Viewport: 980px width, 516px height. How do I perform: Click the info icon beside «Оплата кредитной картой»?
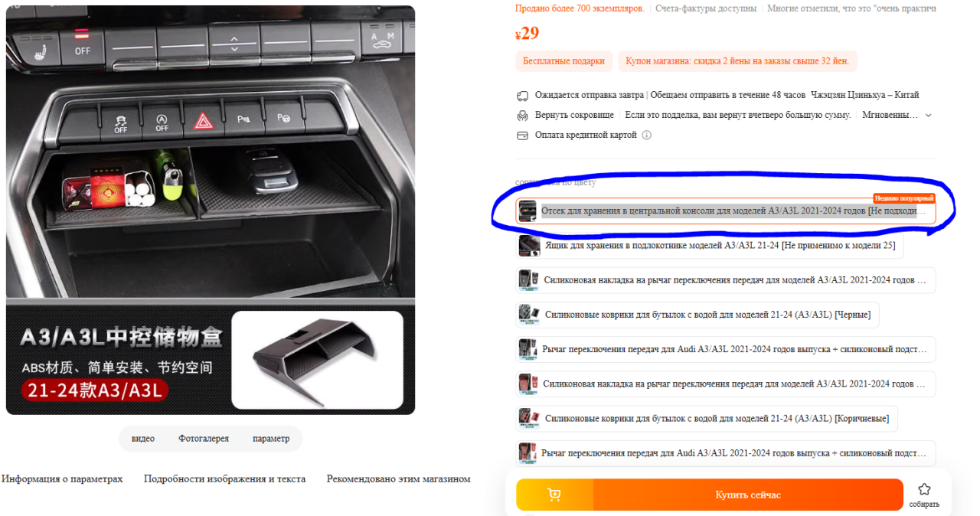[646, 136]
